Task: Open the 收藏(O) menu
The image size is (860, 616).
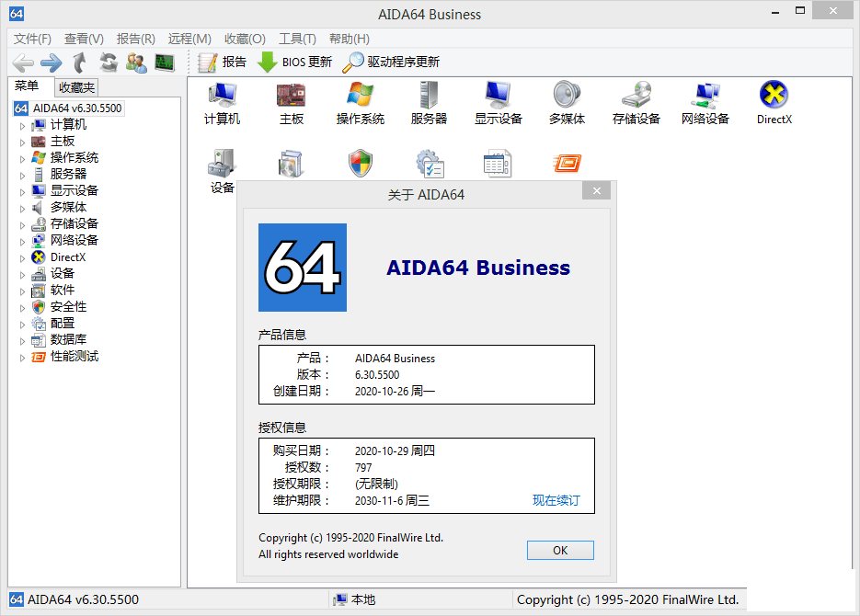Action: click(x=245, y=39)
